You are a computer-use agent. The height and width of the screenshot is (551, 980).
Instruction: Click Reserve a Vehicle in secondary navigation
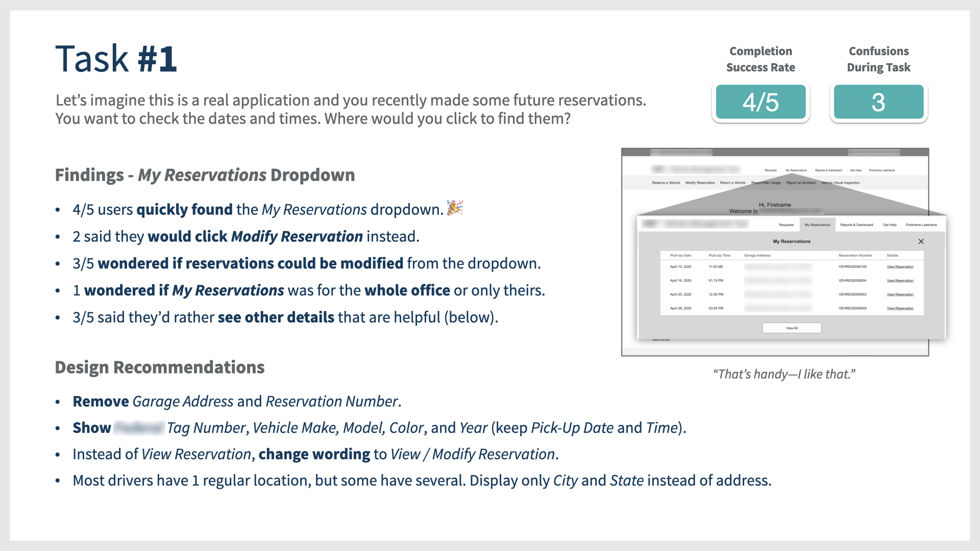click(666, 183)
